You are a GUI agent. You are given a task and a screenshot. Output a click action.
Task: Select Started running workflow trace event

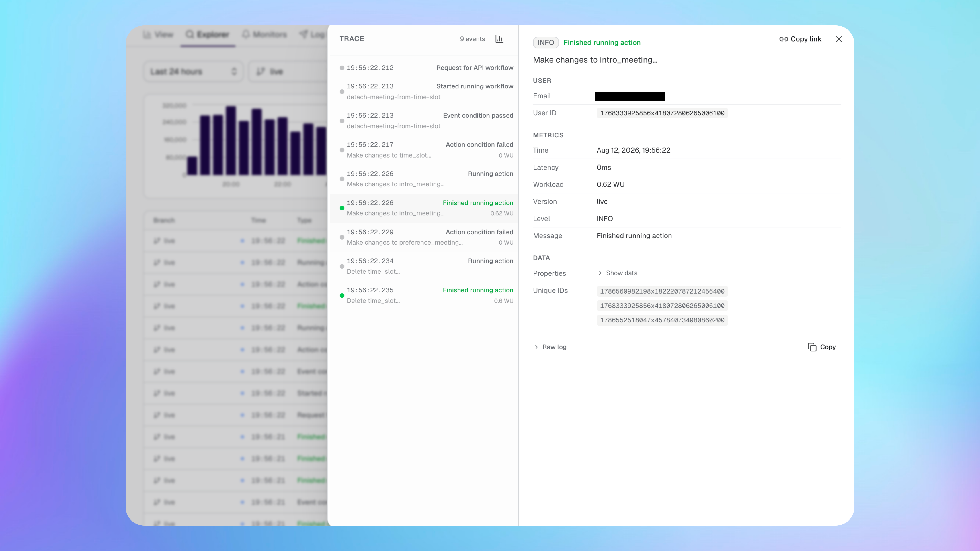424,92
